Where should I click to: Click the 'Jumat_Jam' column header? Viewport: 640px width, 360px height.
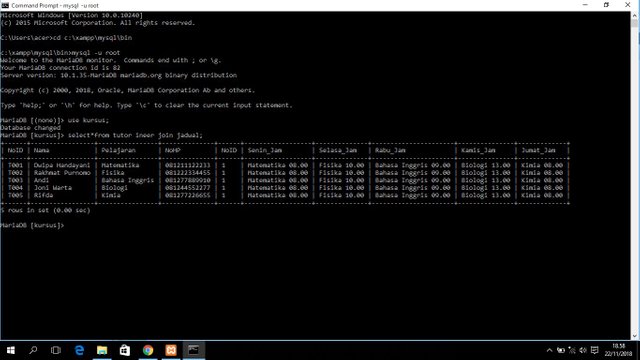click(x=538, y=150)
